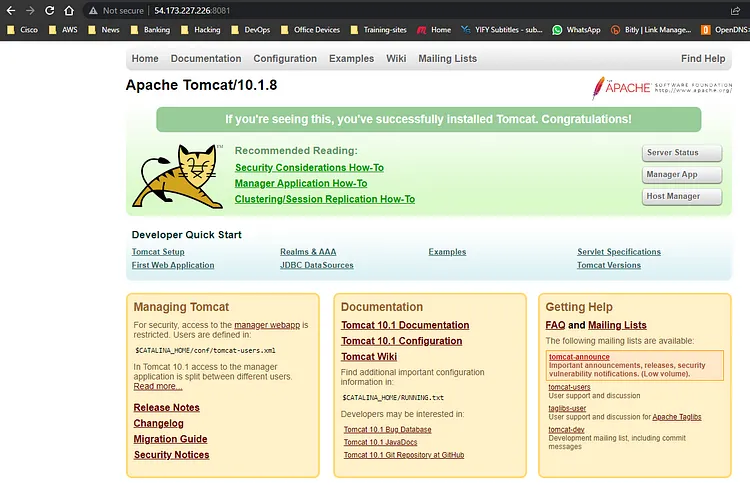Screen dimensions: 750x485
Task: Open the JDBC DataSources link
Action: [317, 265]
